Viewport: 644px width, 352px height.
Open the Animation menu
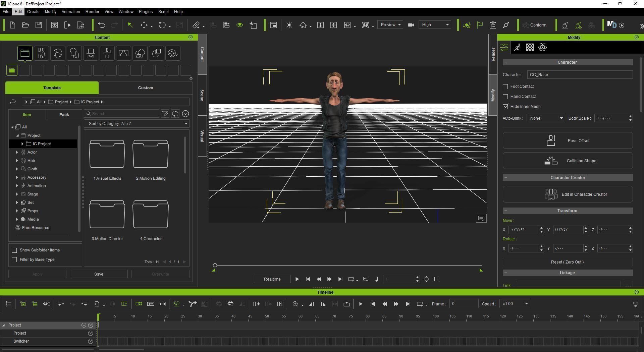tap(71, 11)
